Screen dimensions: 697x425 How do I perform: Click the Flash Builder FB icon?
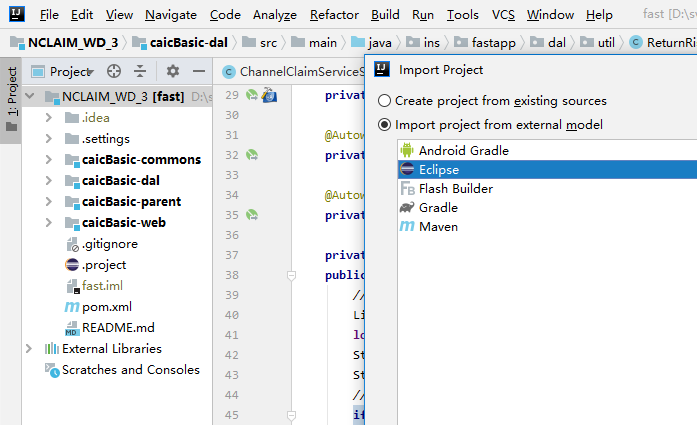coord(407,188)
